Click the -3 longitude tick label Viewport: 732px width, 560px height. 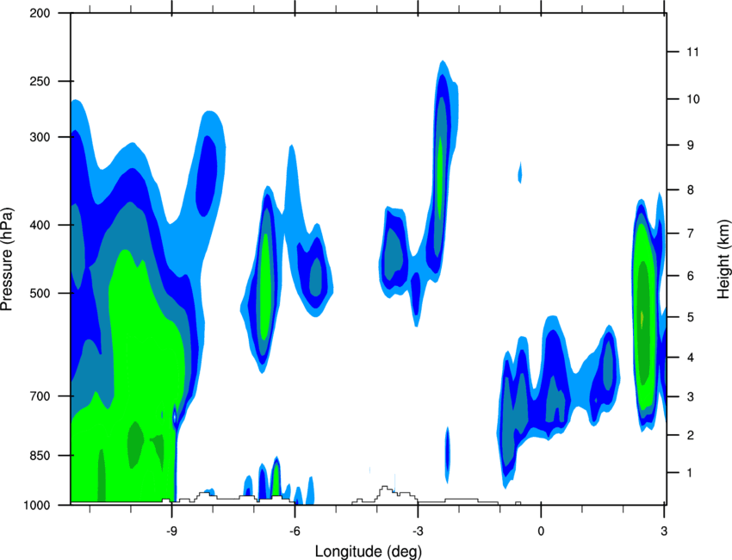coord(418,531)
